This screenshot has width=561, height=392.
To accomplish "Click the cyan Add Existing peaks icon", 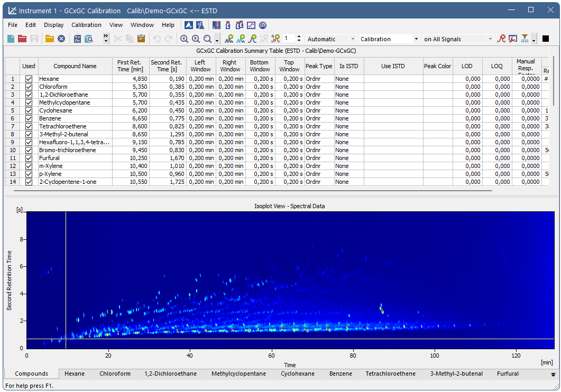I will click(241, 39).
